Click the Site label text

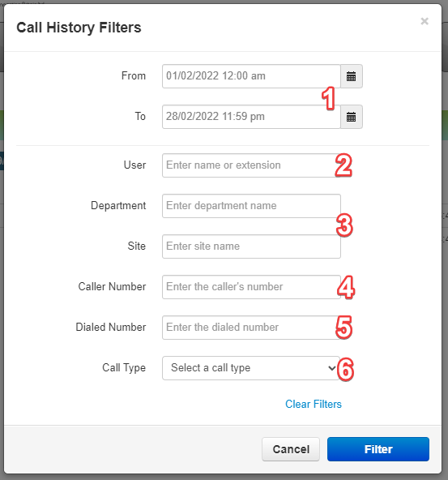click(136, 246)
